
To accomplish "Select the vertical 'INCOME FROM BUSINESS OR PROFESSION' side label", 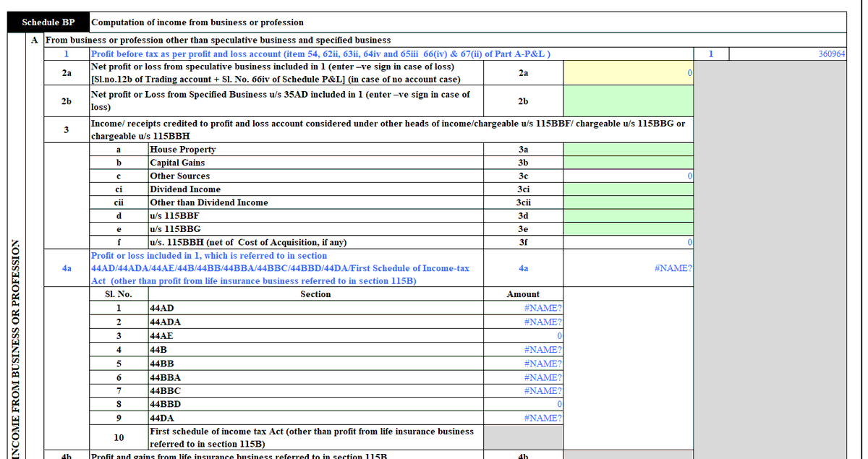I will tap(15, 350).
